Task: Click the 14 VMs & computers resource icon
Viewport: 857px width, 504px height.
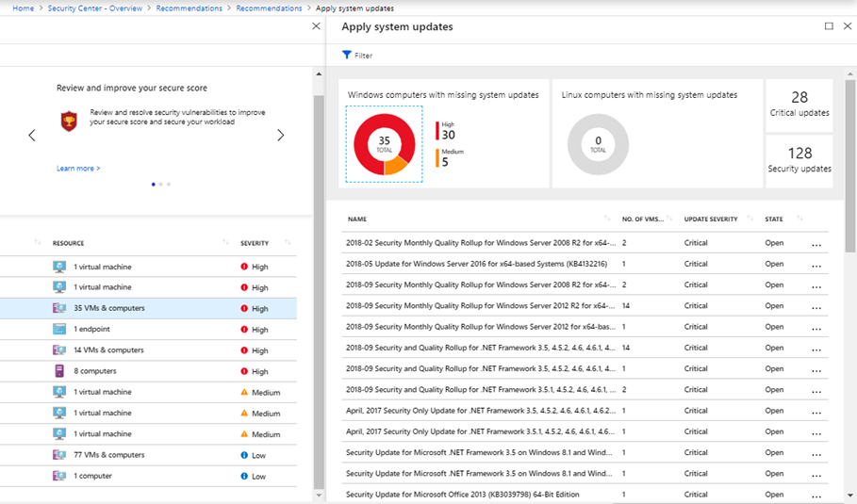Action: (x=59, y=350)
